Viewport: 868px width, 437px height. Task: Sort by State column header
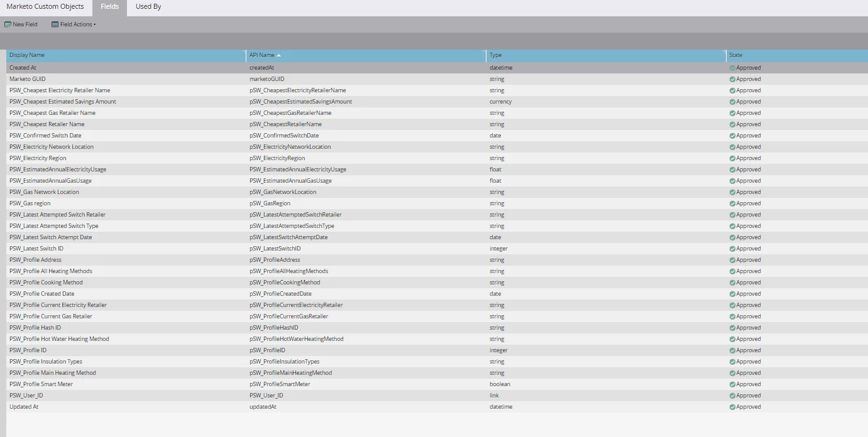(797, 55)
